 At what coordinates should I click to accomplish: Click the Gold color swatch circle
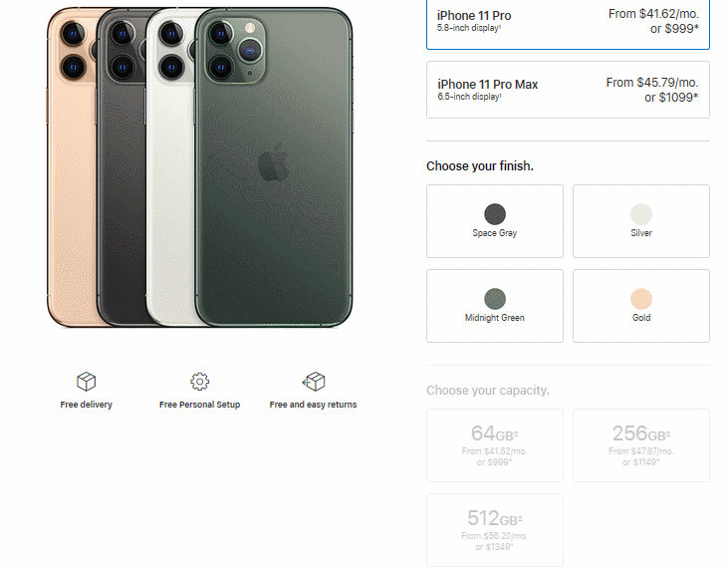[641, 298]
